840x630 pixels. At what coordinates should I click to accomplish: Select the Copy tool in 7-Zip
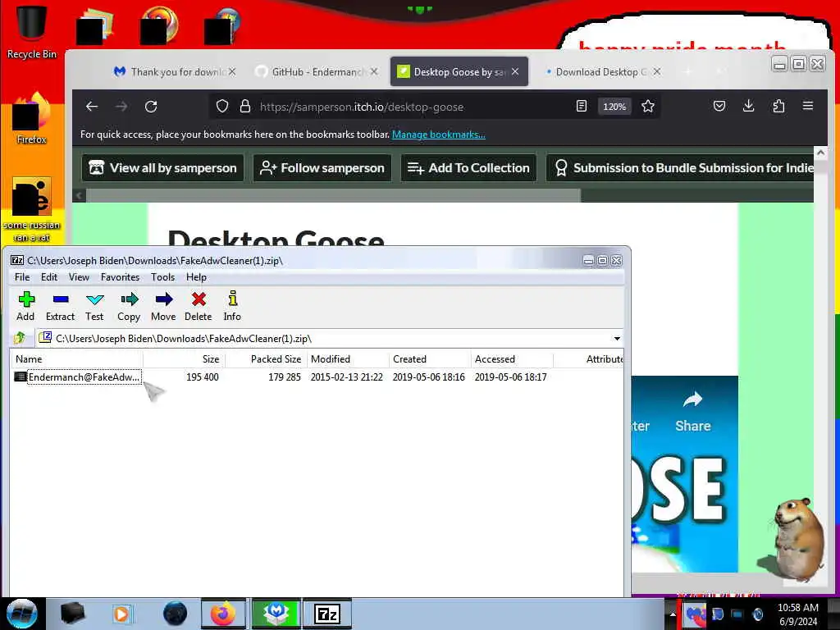click(129, 306)
